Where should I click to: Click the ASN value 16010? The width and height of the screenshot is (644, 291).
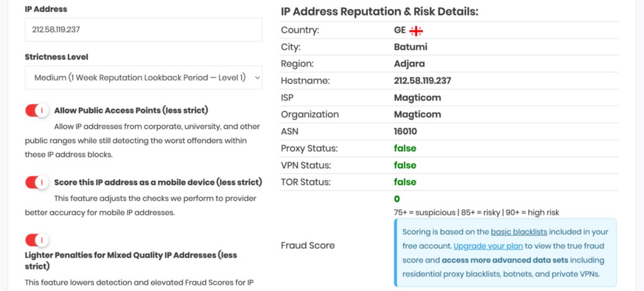[405, 131]
